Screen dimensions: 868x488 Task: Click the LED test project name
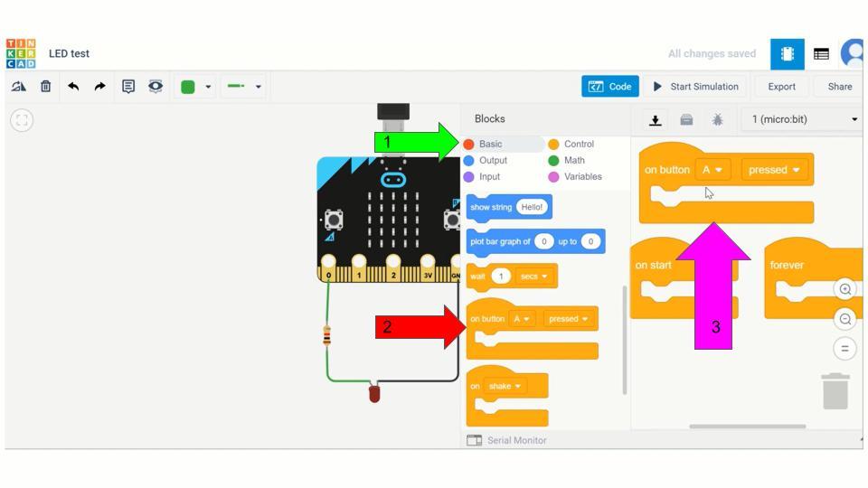click(x=70, y=53)
